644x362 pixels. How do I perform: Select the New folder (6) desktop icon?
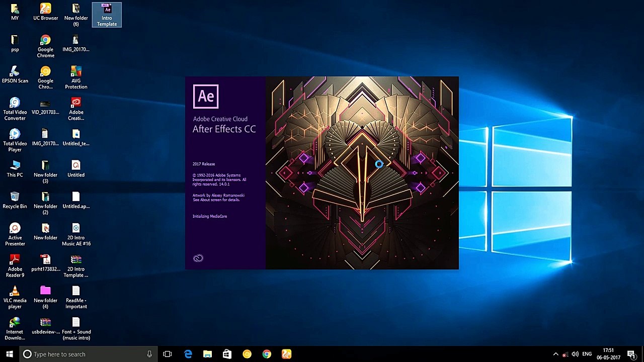point(76,15)
